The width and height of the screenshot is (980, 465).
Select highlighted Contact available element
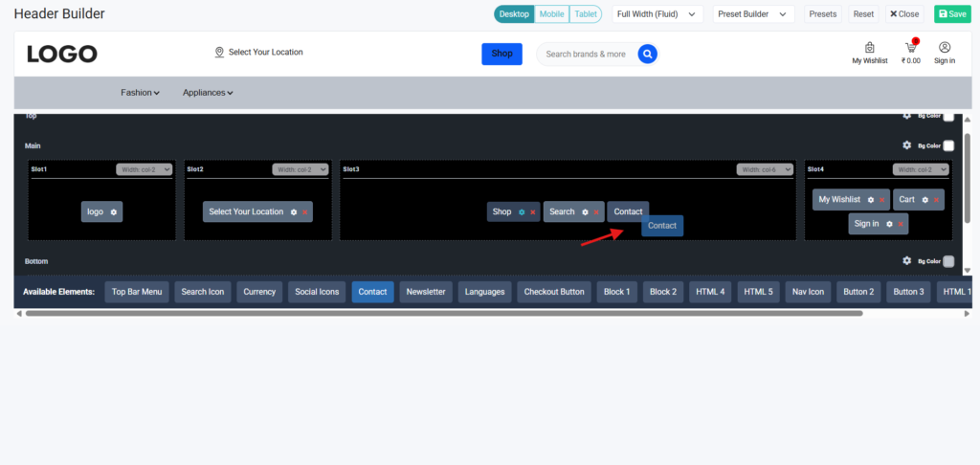pos(373,292)
